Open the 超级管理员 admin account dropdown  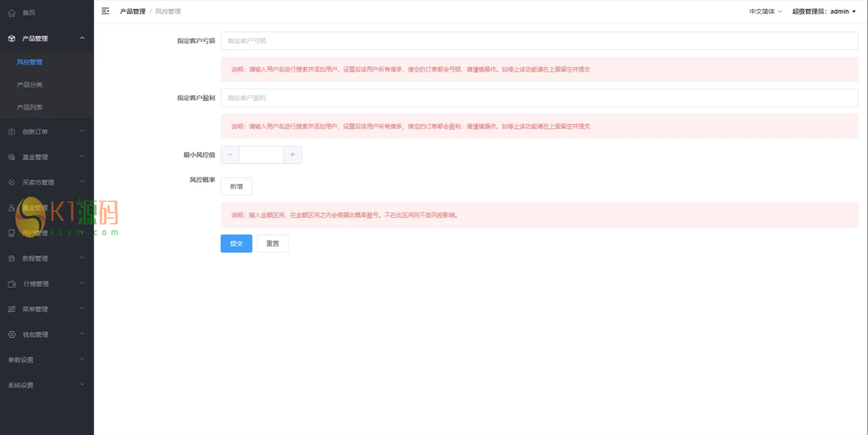pos(824,11)
